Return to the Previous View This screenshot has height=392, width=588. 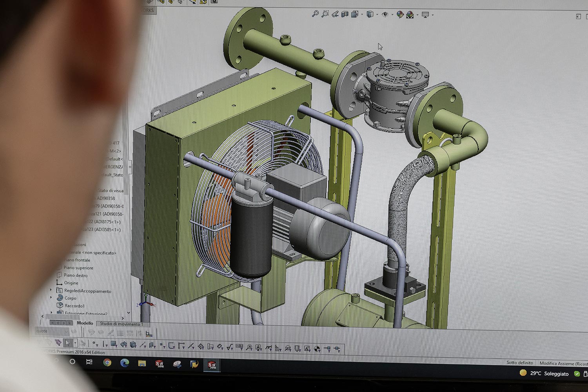pos(335,15)
